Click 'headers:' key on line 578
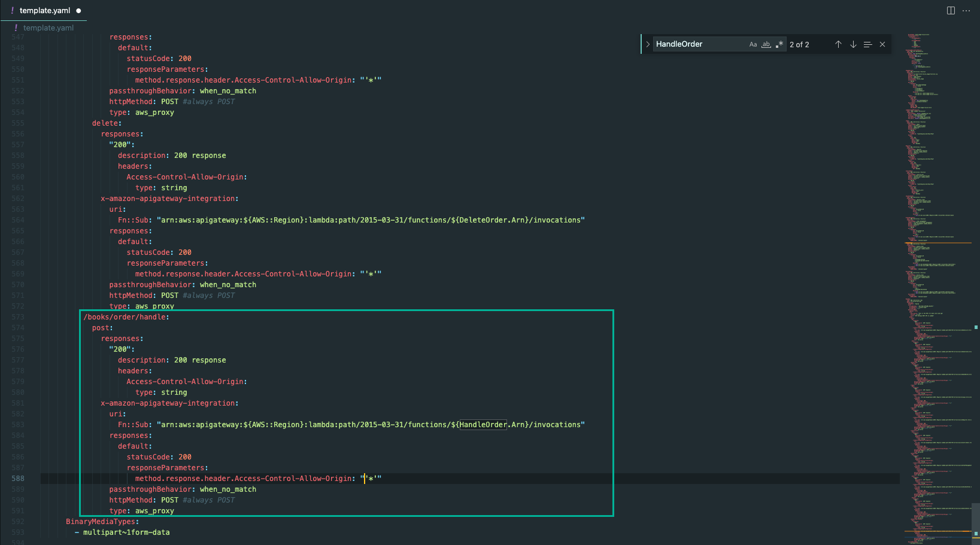The image size is (980, 545). click(x=135, y=371)
